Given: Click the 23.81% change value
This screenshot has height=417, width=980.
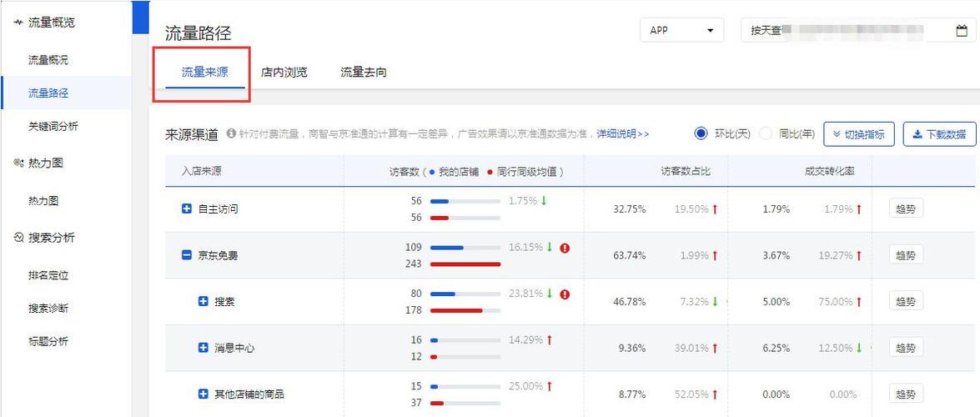Looking at the screenshot, I should 525,294.
